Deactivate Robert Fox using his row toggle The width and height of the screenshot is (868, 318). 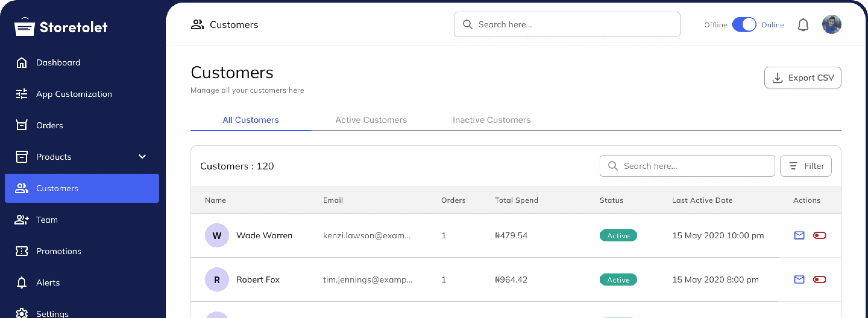click(x=820, y=279)
